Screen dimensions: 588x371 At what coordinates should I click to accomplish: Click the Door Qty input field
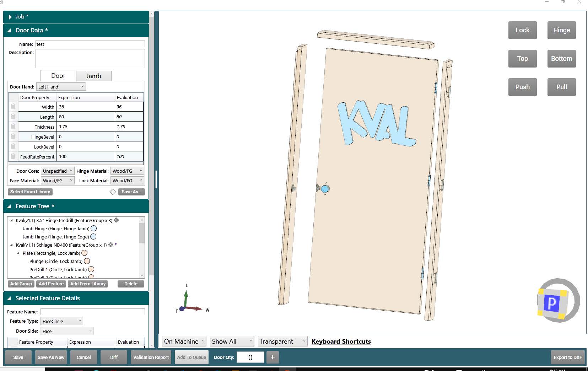[x=250, y=357]
